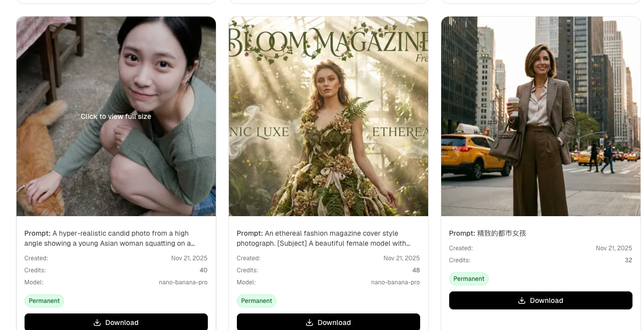644x330 pixels.
Task: Click the download arrow icon under the city street image
Action: pyautogui.click(x=522, y=300)
